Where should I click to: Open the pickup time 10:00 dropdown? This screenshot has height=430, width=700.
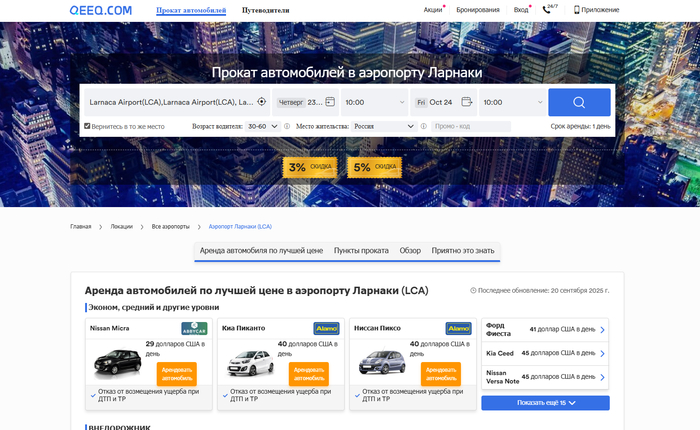tap(373, 102)
